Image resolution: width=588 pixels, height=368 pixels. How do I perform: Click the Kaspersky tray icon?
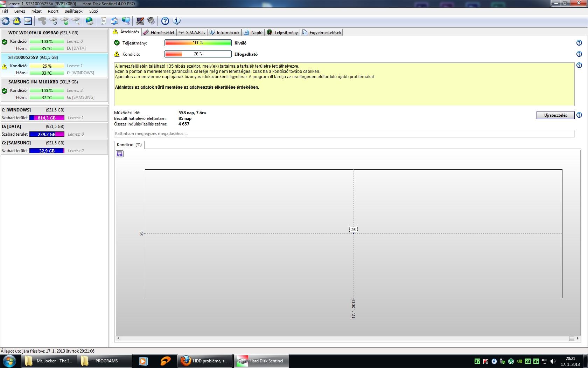(x=486, y=361)
